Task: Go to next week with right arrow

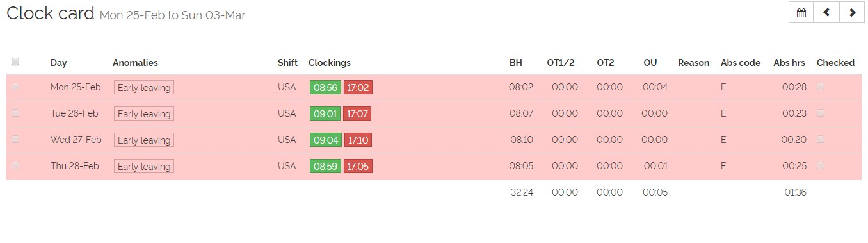Action: coord(852,13)
